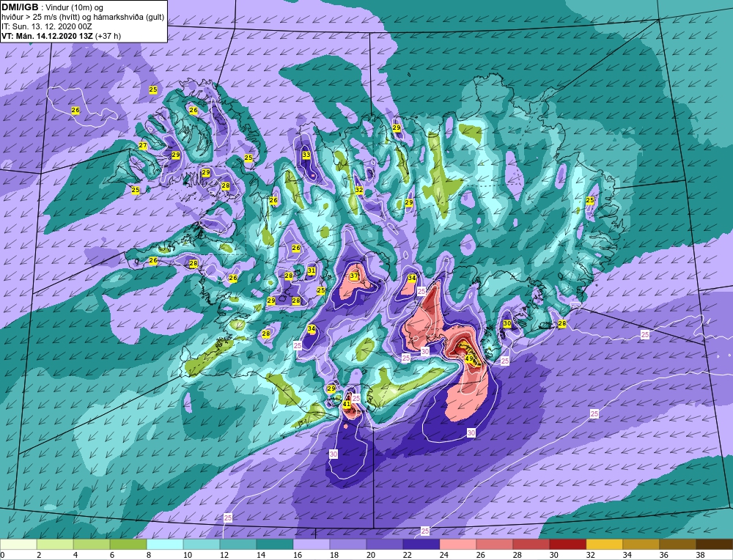Choose the darkest brown legend swatch above 38
The height and width of the screenshot is (560, 733).
coord(714,544)
